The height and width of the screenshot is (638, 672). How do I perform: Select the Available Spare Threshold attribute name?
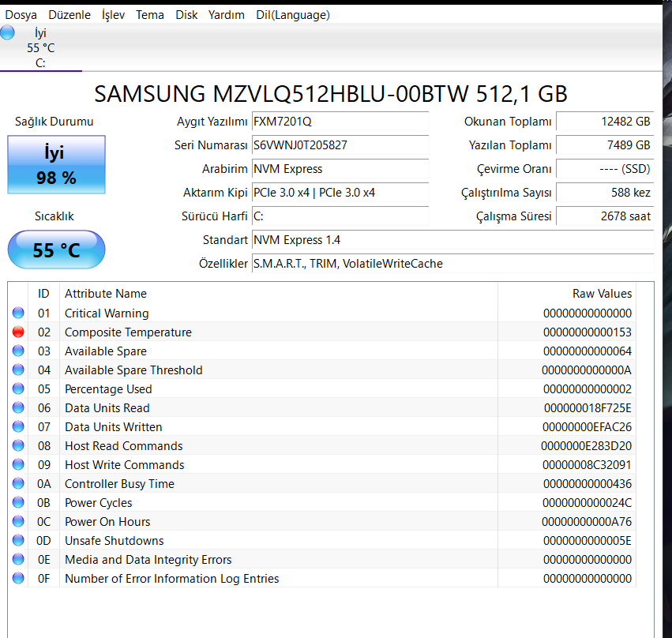133,370
